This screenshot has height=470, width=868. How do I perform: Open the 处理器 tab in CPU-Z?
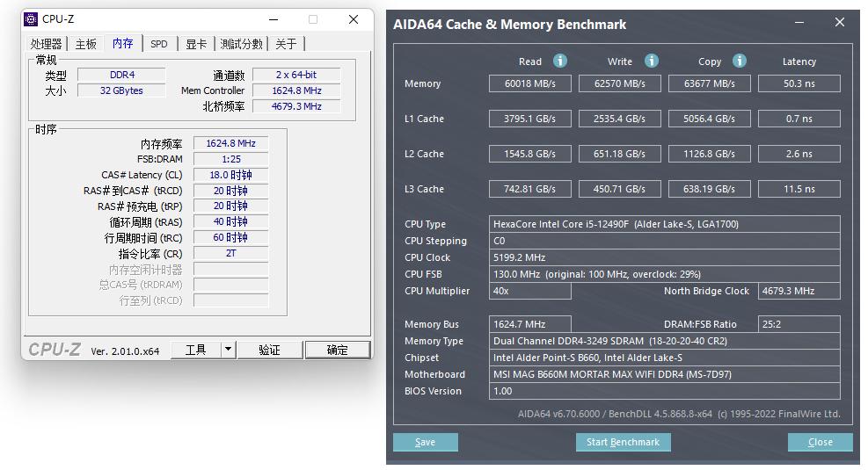pyautogui.click(x=46, y=44)
